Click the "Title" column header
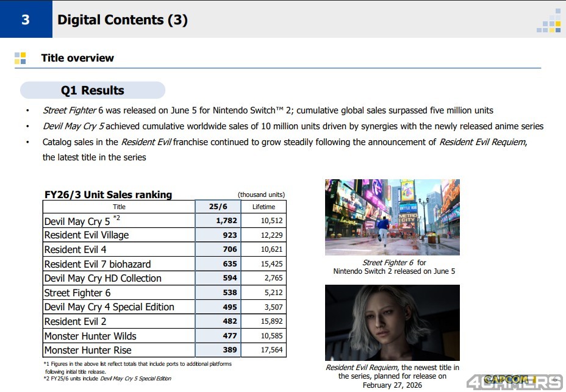The image size is (566, 392). point(119,207)
